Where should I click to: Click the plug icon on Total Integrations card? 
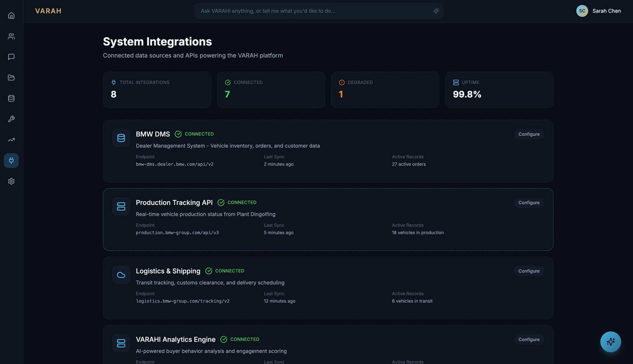click(114, 83)
